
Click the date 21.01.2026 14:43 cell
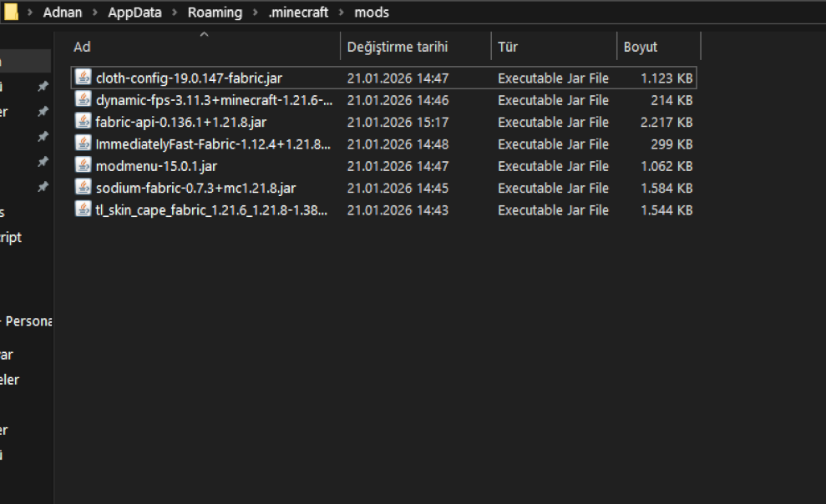click(398, 210)
